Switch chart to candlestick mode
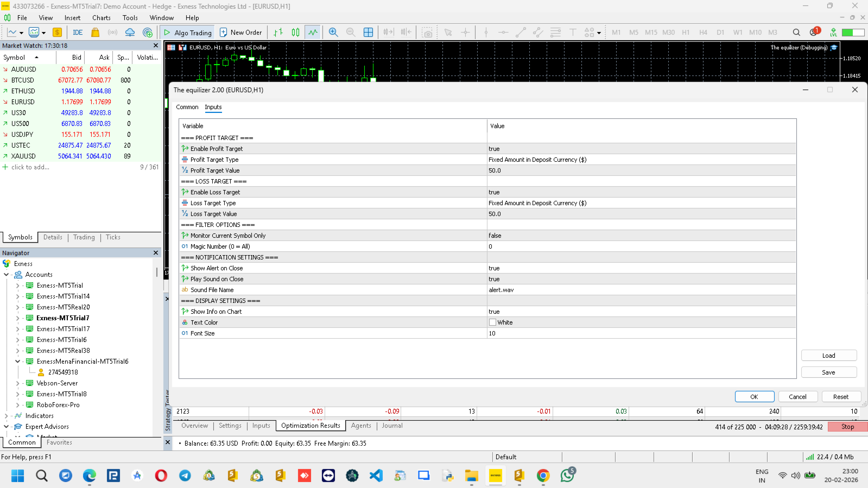The height and width of the screenshot is (488, 868). [x=295, y=33]
